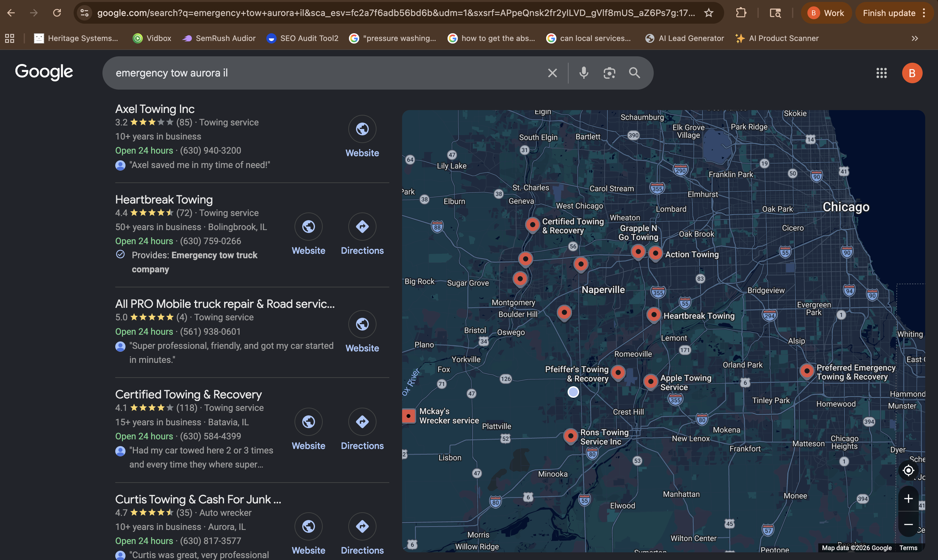Open the tab search icon in the toolbar

click(775, 13)
